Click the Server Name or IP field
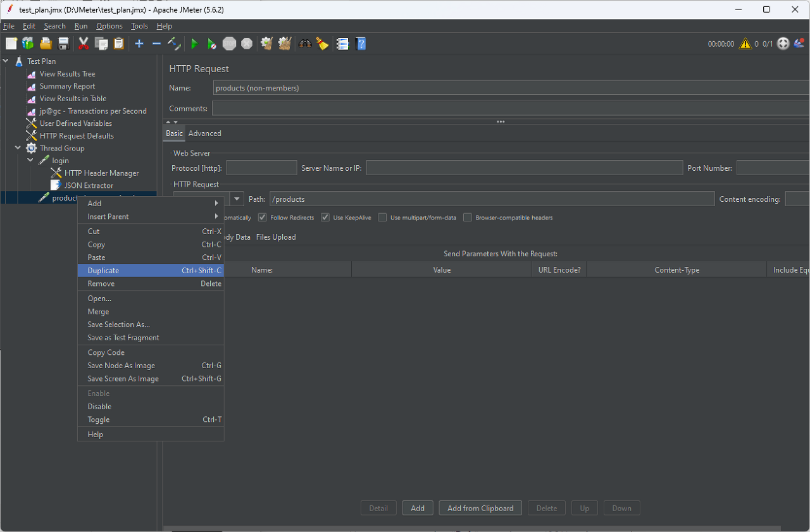The height and width of the screenshot is (532, 810). [x=525, y=168]
